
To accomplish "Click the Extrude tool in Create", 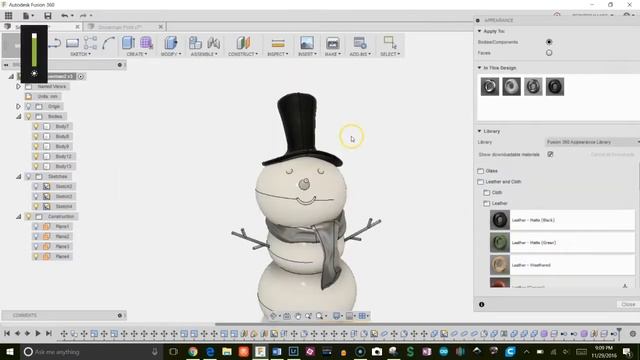I will 129,42.
